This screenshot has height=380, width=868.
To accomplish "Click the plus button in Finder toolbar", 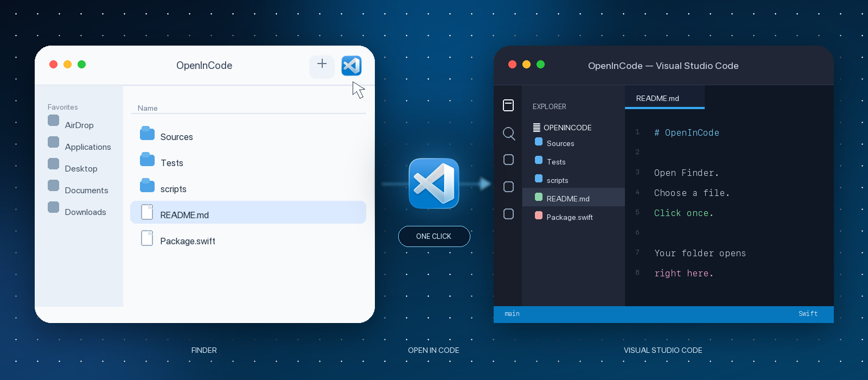I will point(322,66).
